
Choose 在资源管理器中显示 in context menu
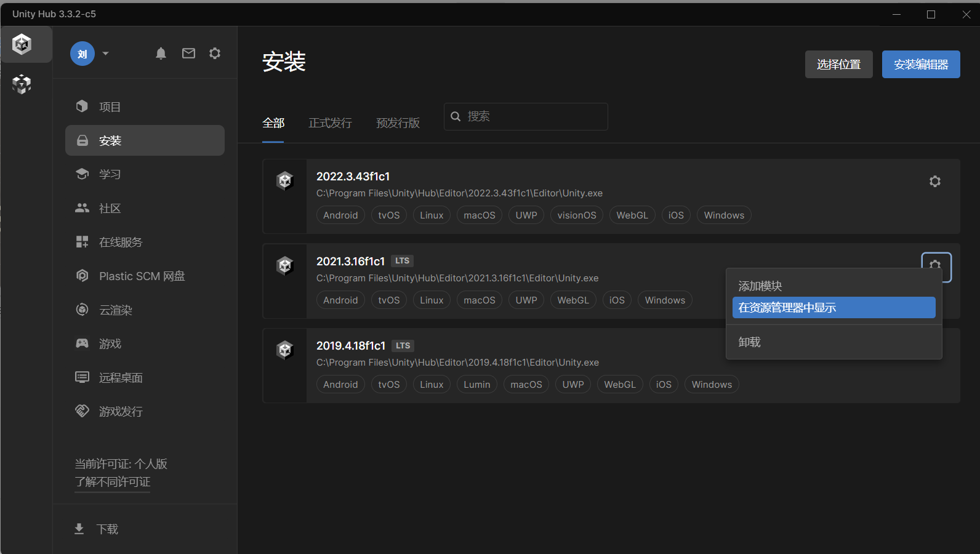(834, 307)
